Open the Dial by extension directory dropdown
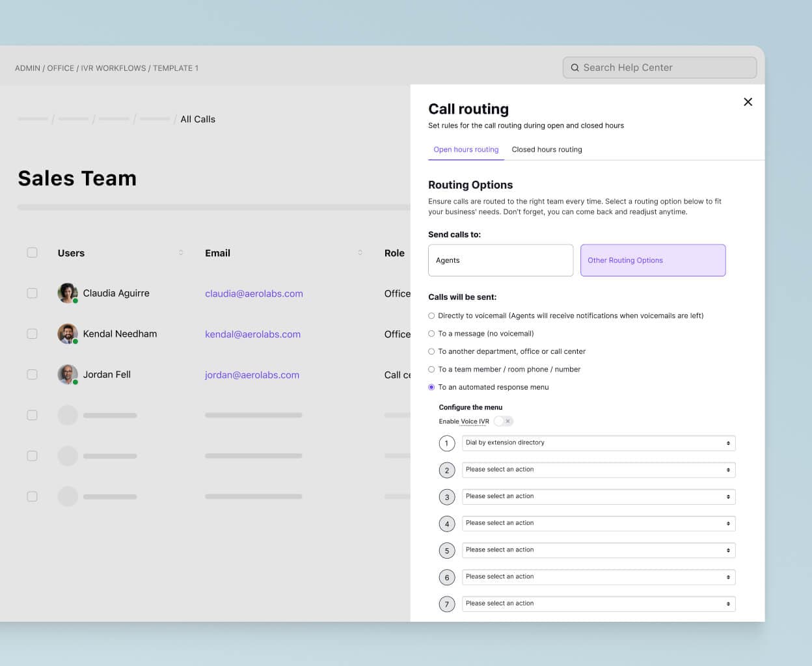Viewport: 812px width, 666px height. coord(598,443)
